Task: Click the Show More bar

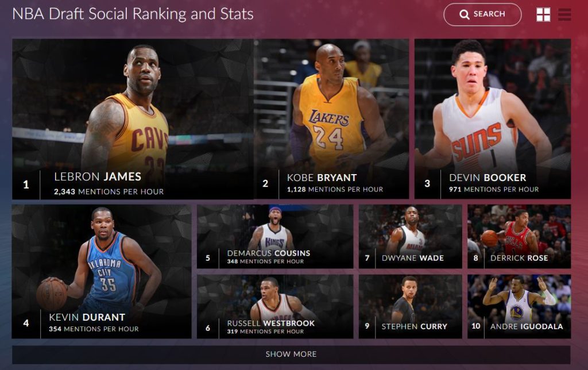Action: click(291, 354)
